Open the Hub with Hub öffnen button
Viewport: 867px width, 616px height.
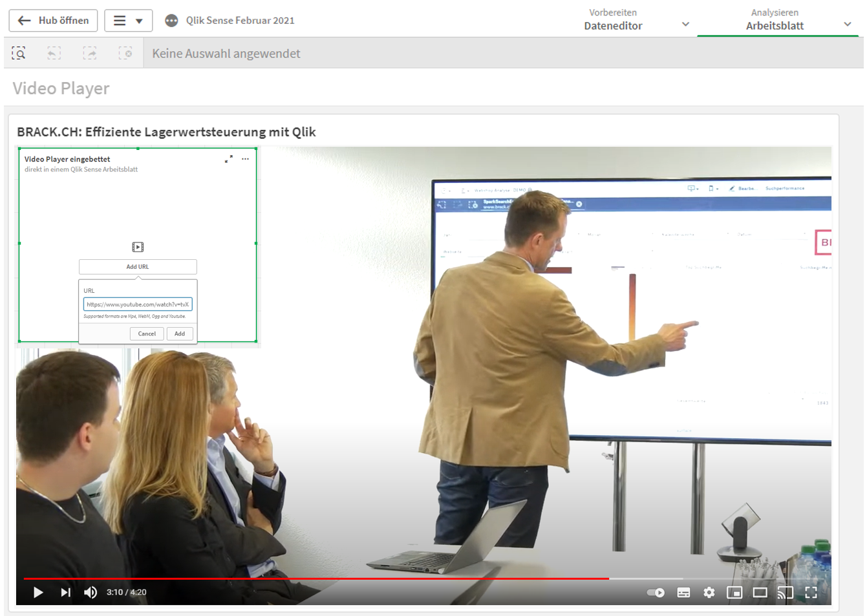tap(53, 21)
